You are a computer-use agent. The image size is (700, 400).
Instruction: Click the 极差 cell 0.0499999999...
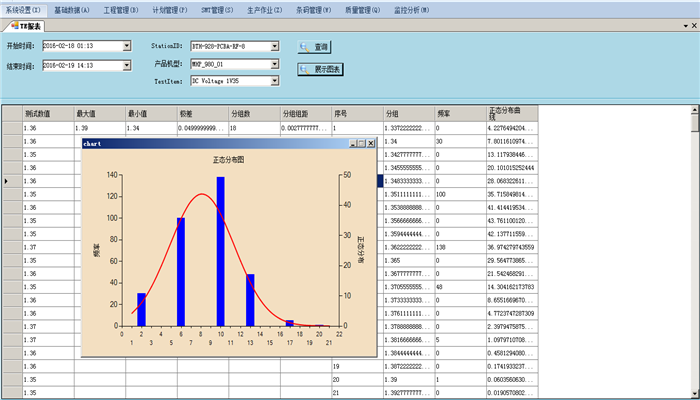[x=203, y=128]
